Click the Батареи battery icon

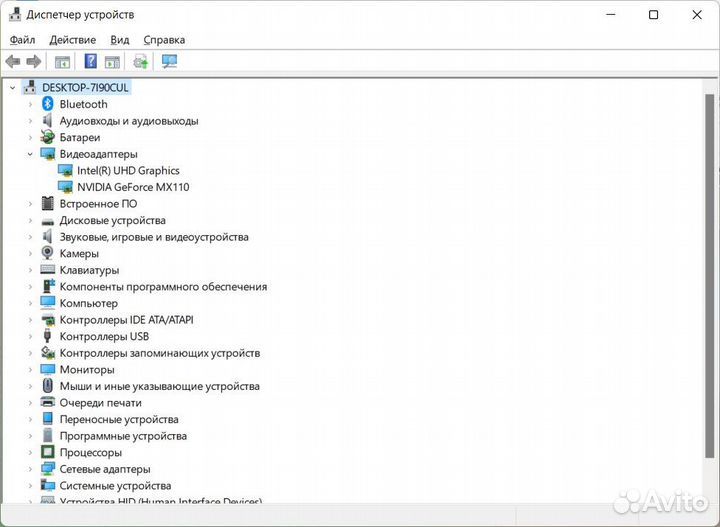47,137
